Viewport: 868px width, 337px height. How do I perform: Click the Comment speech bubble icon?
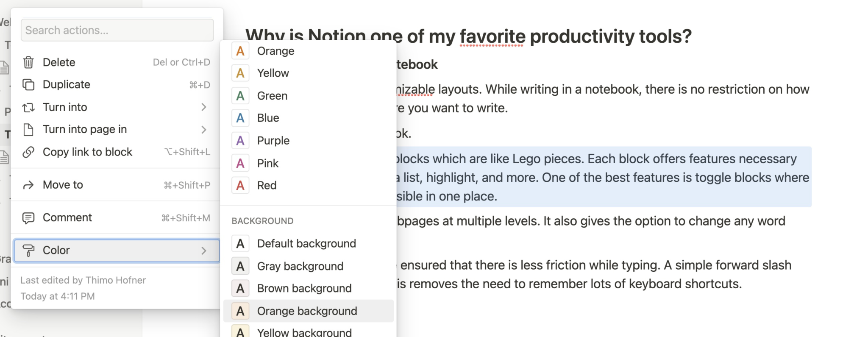point(28,217)
